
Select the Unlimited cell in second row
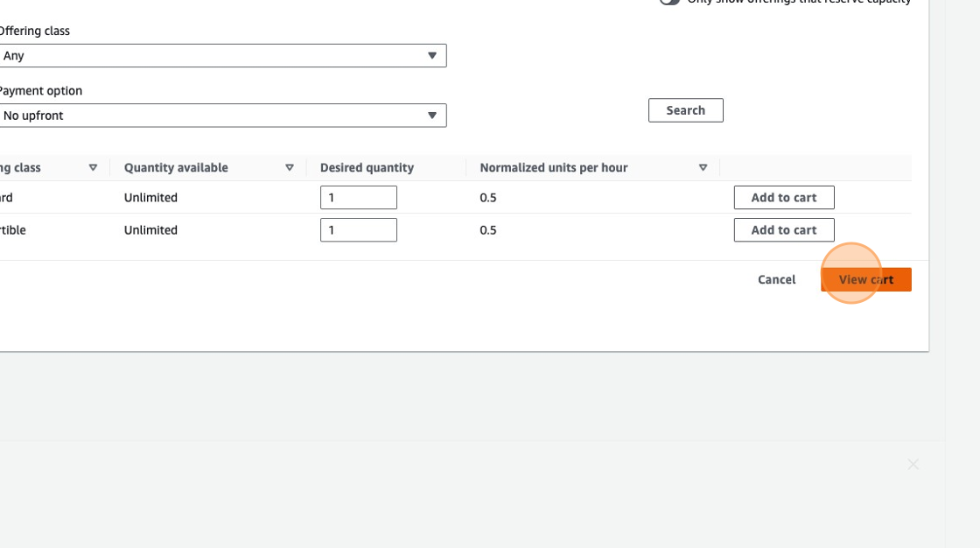(x=150, y=230)
